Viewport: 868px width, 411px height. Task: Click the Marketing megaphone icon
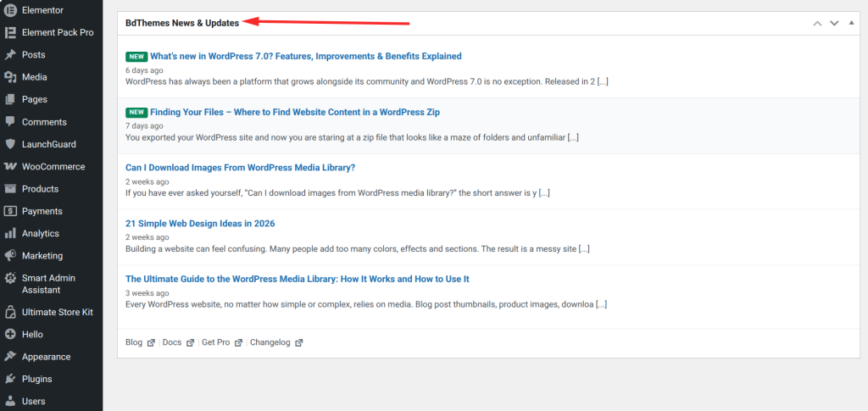9,256
